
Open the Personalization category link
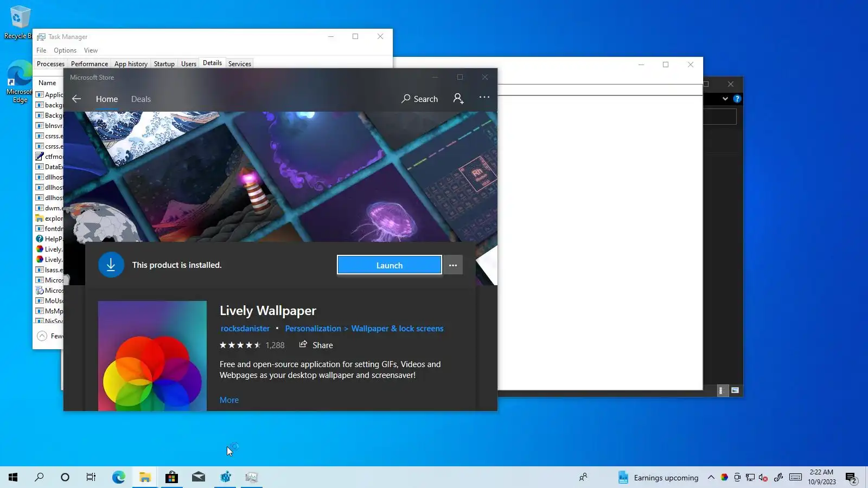point(313,328)
